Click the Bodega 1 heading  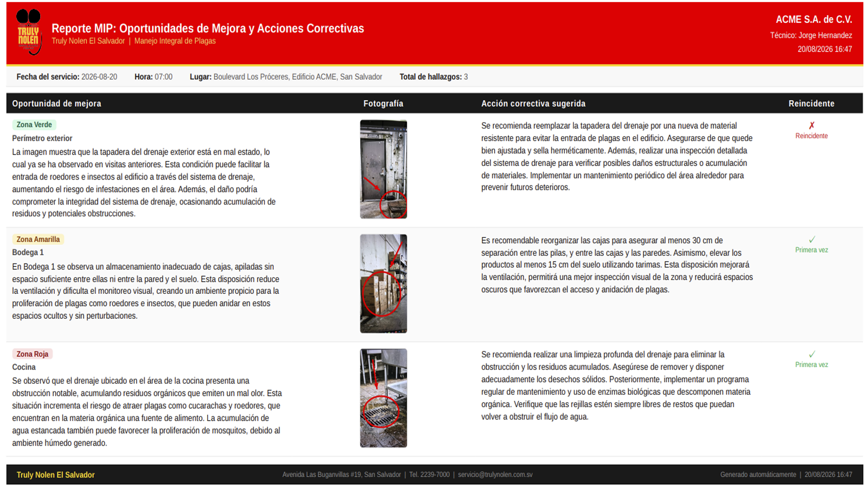coord(28,253)
